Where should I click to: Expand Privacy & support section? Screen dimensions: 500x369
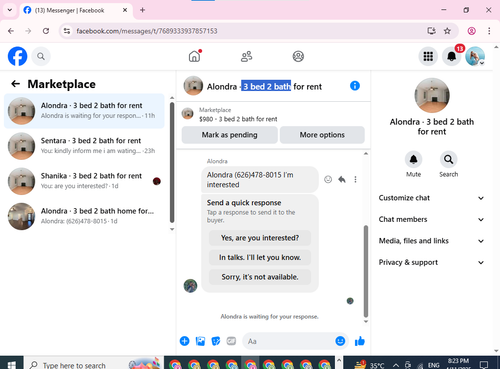tap(431, 262)
